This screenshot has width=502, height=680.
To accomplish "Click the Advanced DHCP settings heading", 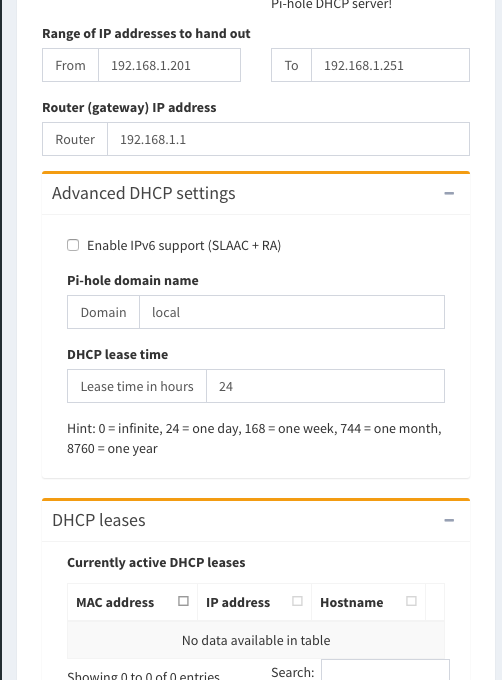I will (x=143, y=193).
